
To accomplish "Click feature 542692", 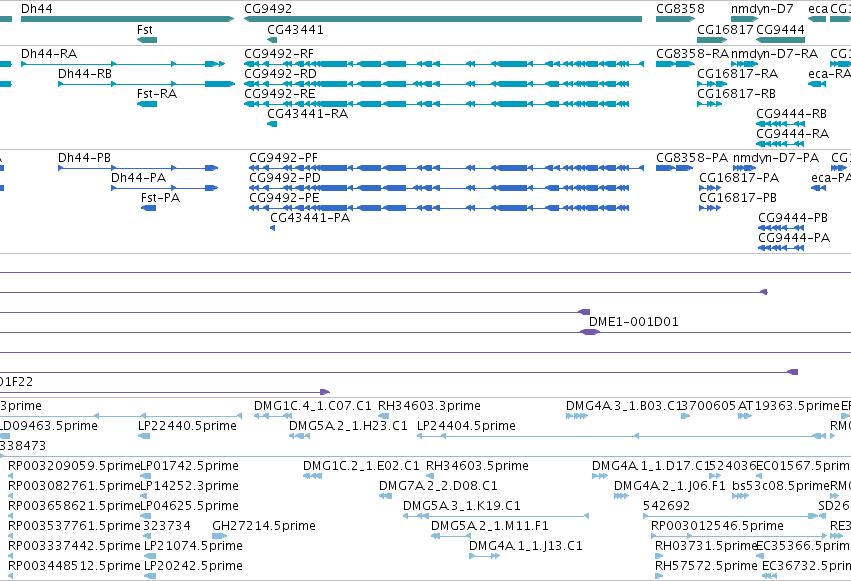I will [x=731, y=516].
